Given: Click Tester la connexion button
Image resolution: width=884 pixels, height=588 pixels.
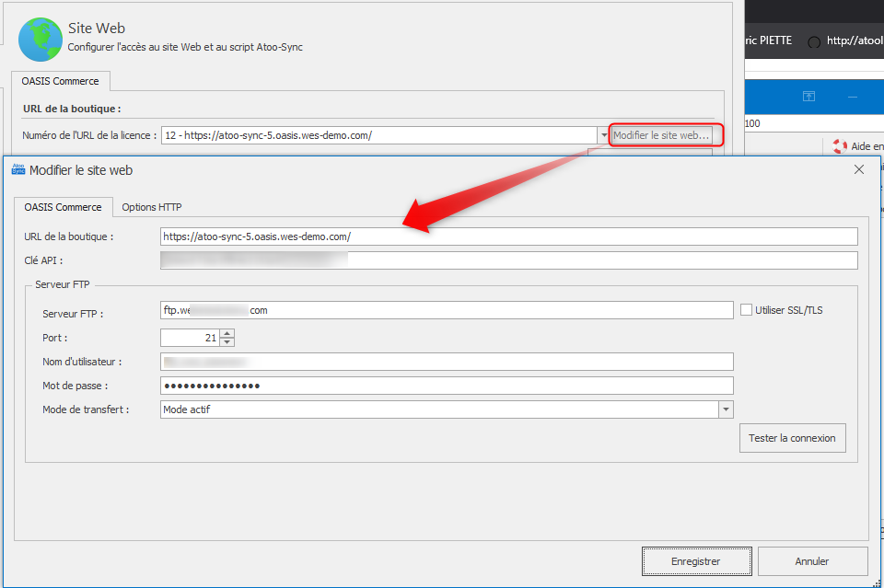Looking at the screenshot, I should click(x=792, y=438).
